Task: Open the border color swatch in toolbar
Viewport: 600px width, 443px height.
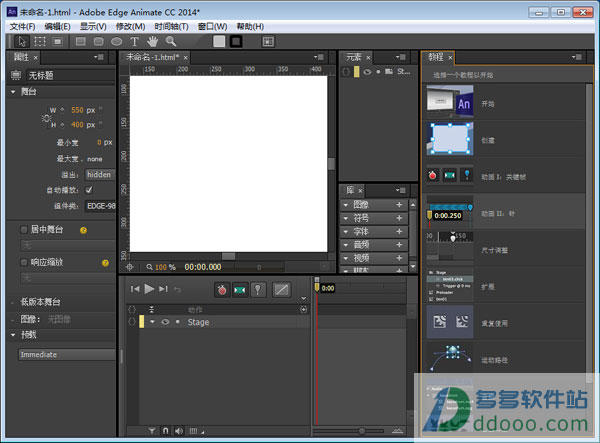Action: point(236,41)
